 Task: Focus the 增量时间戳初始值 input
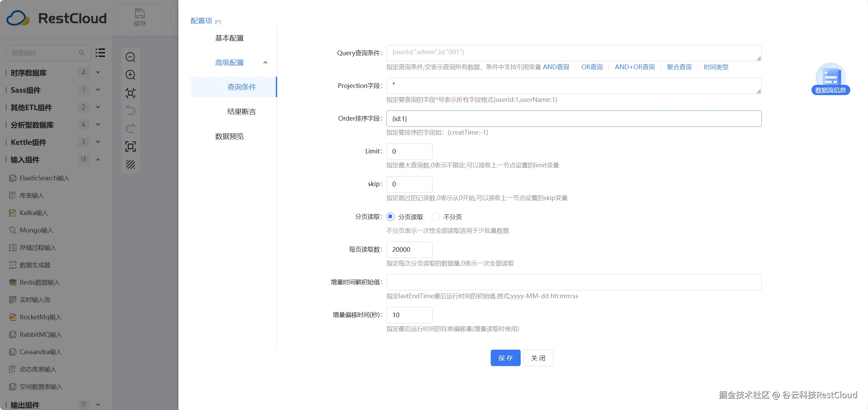click(574, 282)
